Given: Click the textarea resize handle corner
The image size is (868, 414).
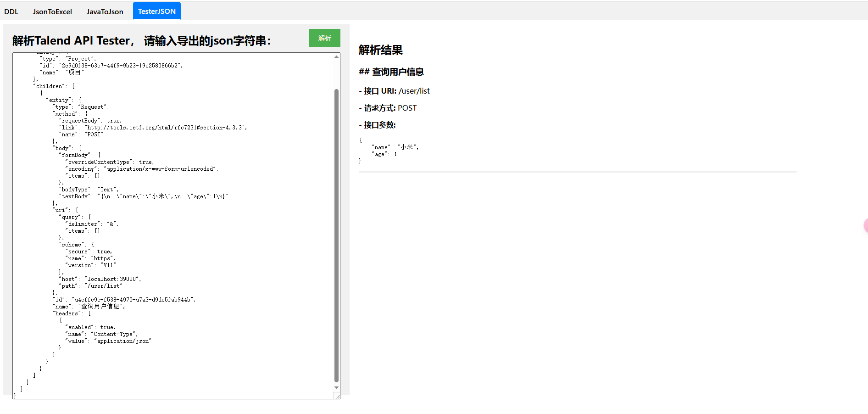Looking at the screenshot, I should (337, 396).
